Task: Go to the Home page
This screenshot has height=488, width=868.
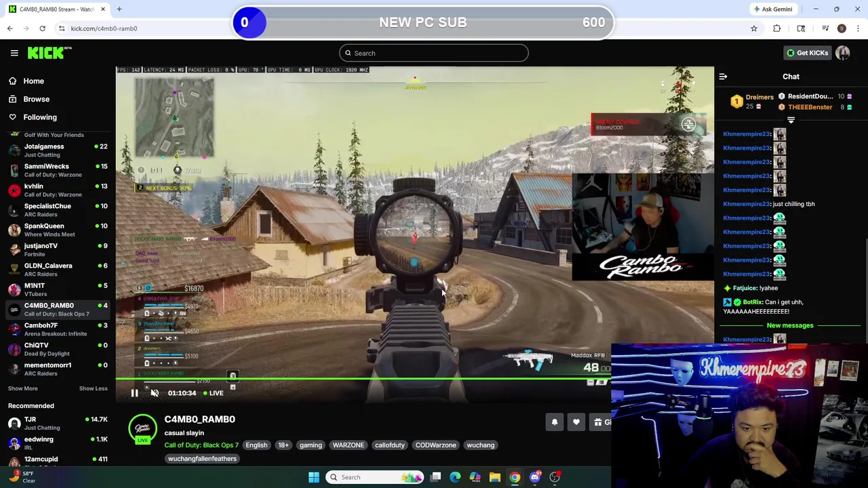Action: [33, 81]
